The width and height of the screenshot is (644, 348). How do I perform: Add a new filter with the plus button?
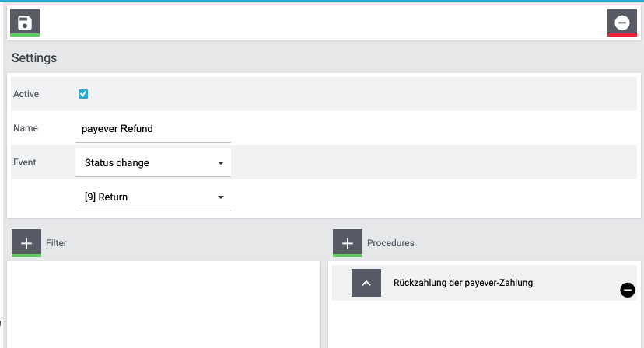[x=26, y=243]
